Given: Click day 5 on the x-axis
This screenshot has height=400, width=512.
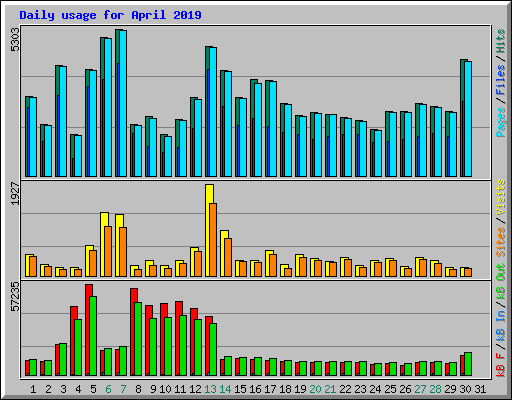Looking at the screenshot, I should pos(93,389).
